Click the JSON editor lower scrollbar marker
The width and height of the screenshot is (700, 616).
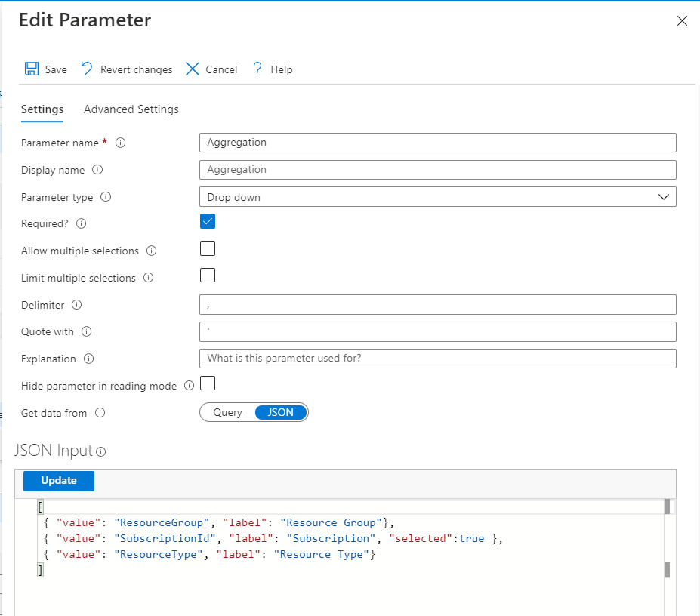(x=667, y=570)
